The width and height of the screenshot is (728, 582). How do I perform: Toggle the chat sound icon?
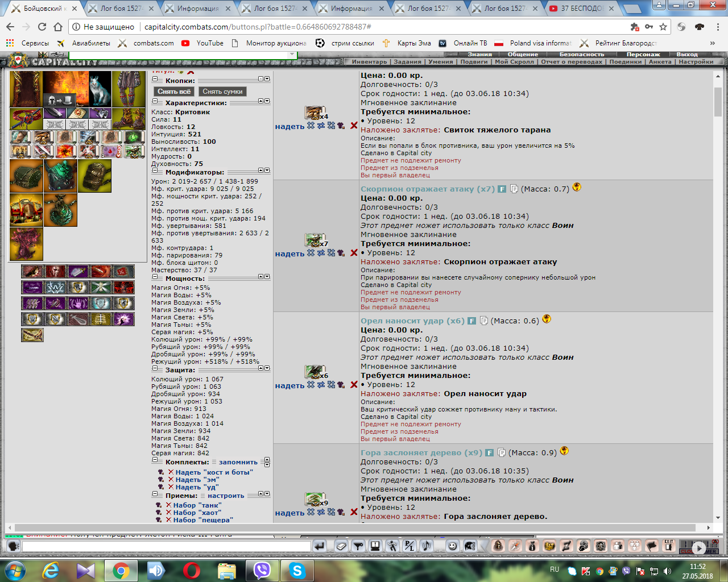pyautogui.click(x=427, y=546)
